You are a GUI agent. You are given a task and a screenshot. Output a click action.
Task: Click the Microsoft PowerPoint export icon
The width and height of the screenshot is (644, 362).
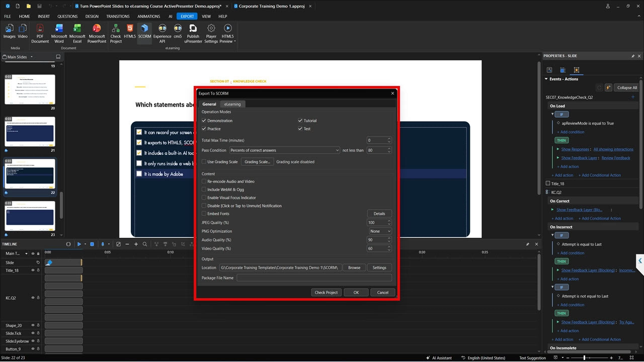tap(97, 33)
